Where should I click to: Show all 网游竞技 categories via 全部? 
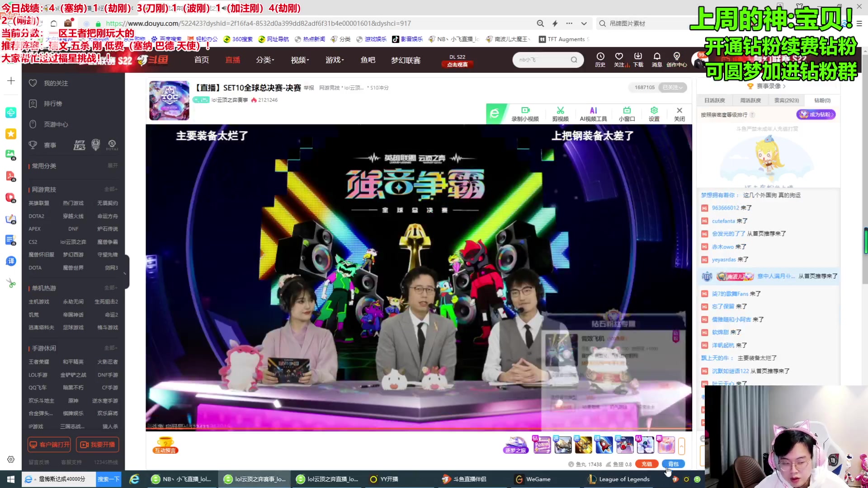(x=111, y=189)
